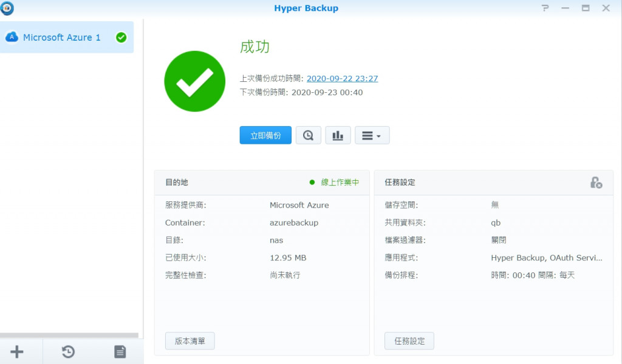Screen dimensions: 622x364
Task: Click the 完整性檢查 label
Action: (x=186, y=275)
